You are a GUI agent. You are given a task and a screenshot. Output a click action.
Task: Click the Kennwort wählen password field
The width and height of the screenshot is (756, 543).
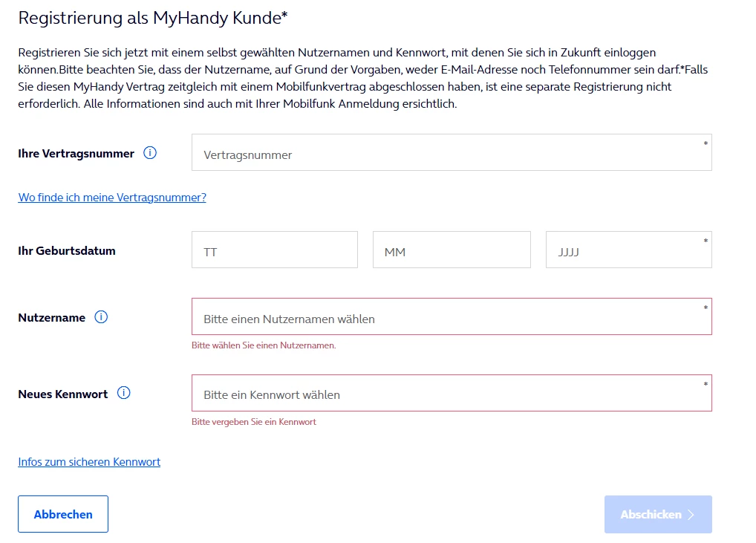pos(452,394)
